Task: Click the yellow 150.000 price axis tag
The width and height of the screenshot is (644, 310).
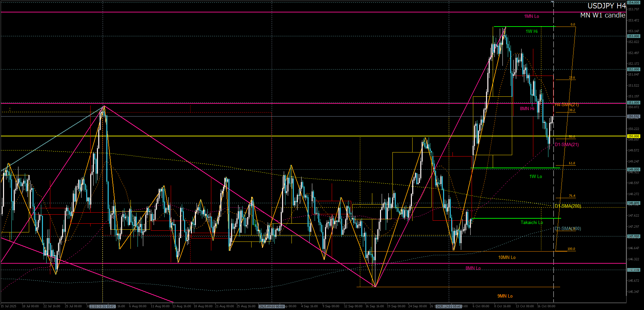Action: [634, 136]
